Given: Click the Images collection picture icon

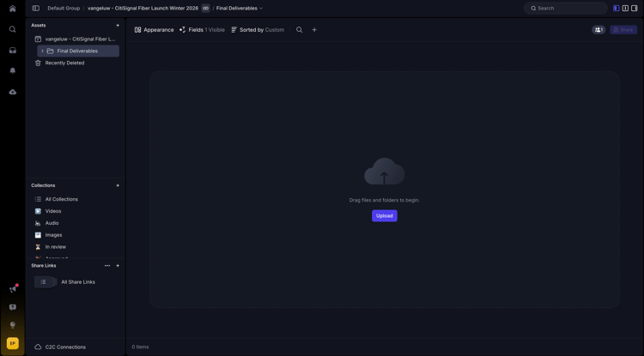Looking at the screenshot, I should tap(38, 234).
